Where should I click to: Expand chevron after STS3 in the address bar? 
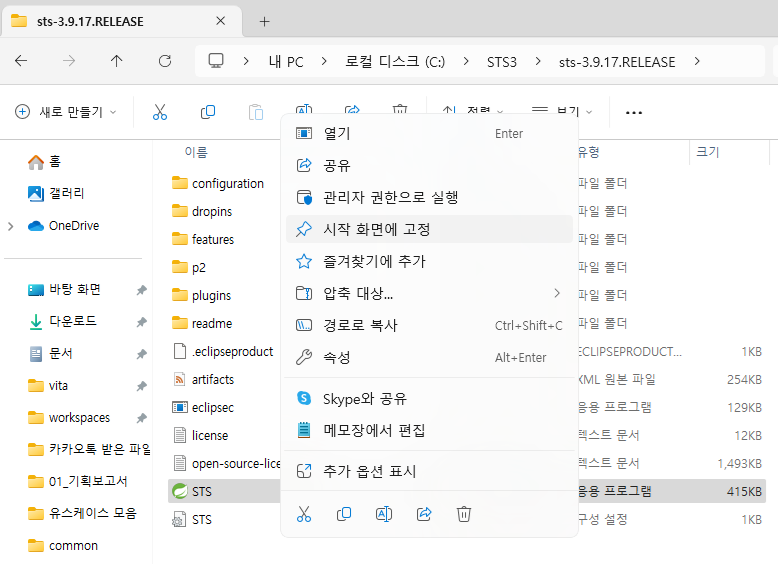pyautogui.click(x=538, y=61)
